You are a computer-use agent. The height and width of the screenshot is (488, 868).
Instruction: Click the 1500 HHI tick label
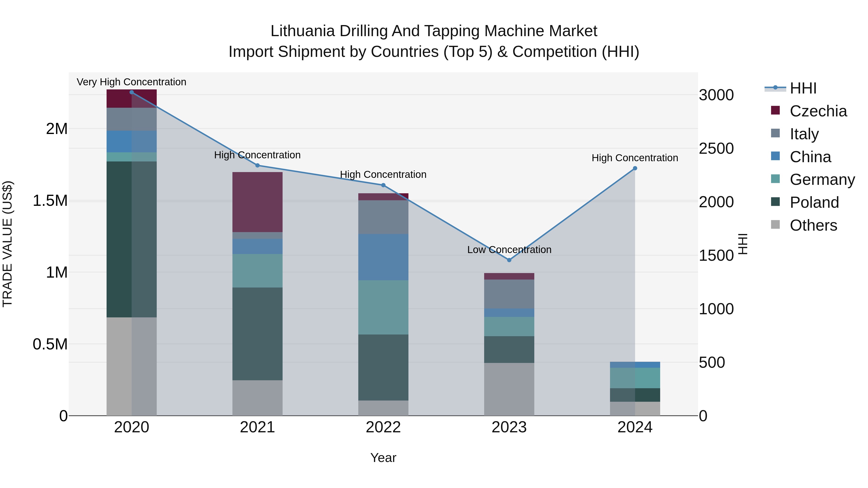coord(716,256)
